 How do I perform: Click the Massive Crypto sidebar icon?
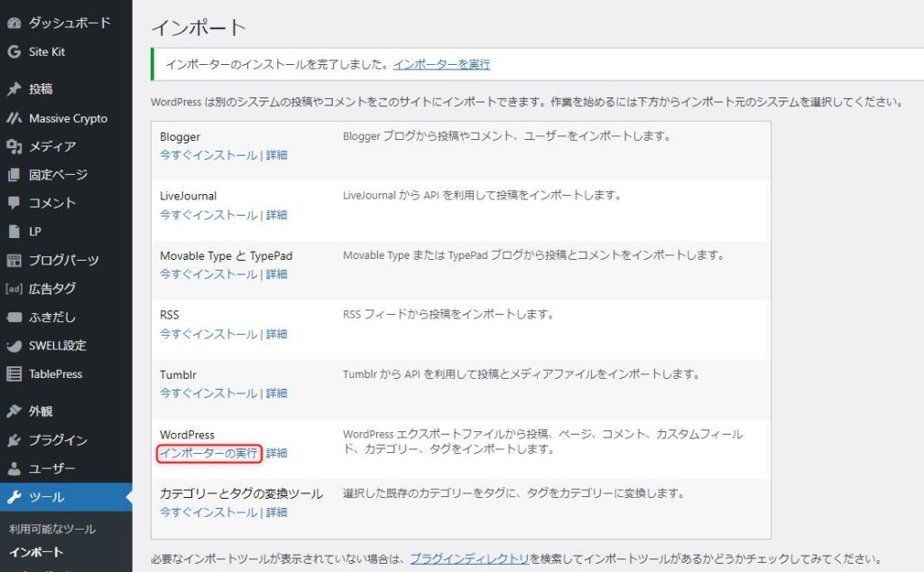[14, 118]
